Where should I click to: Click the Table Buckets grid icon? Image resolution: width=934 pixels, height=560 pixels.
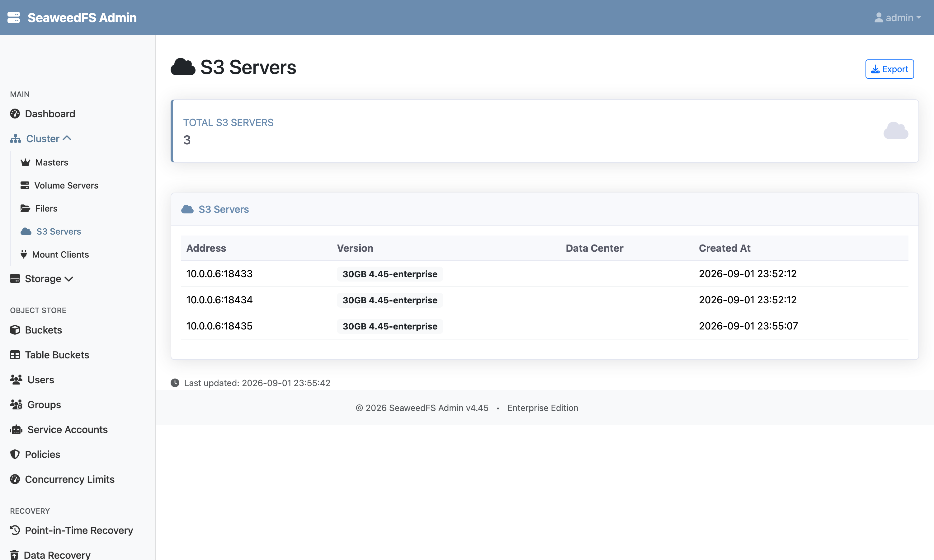(x=15, y=355)
